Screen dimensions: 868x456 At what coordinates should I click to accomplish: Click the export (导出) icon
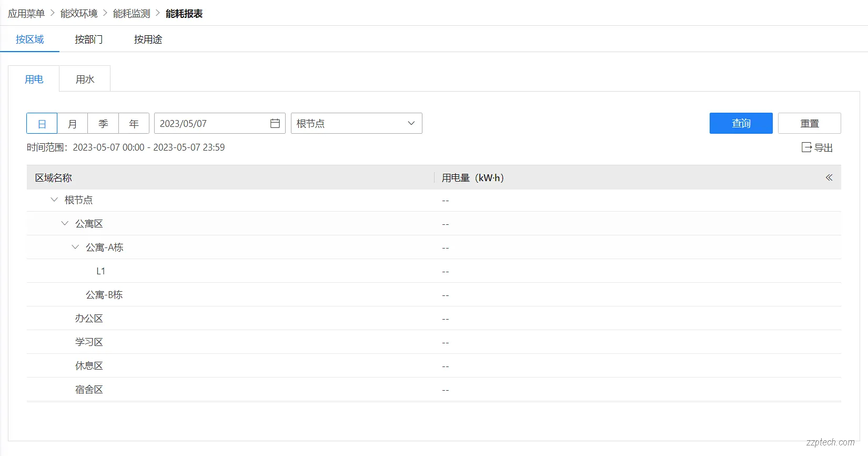click(806, 147)
